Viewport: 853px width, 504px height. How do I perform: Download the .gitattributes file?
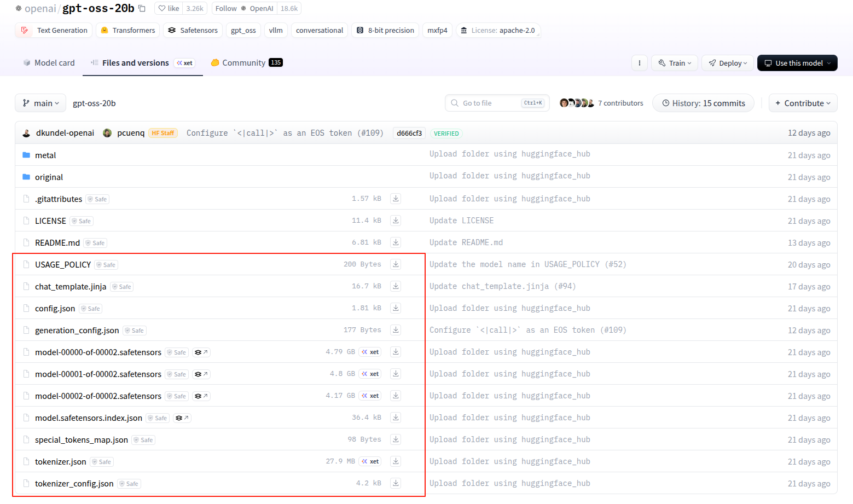(x=396, y=199)
